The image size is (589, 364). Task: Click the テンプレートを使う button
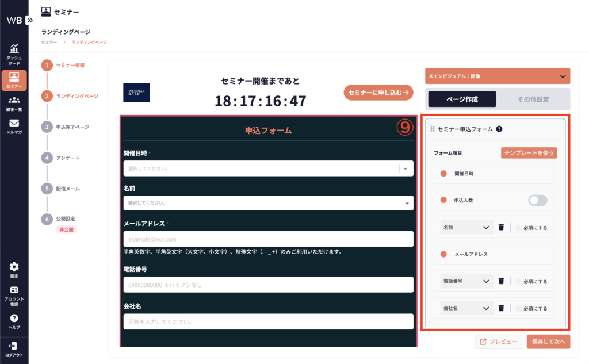[x=529, y=153]
